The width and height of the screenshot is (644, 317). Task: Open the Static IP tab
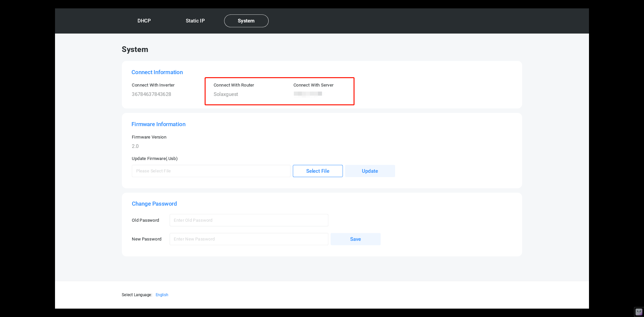pyautogui.click(x=195, y=21)
